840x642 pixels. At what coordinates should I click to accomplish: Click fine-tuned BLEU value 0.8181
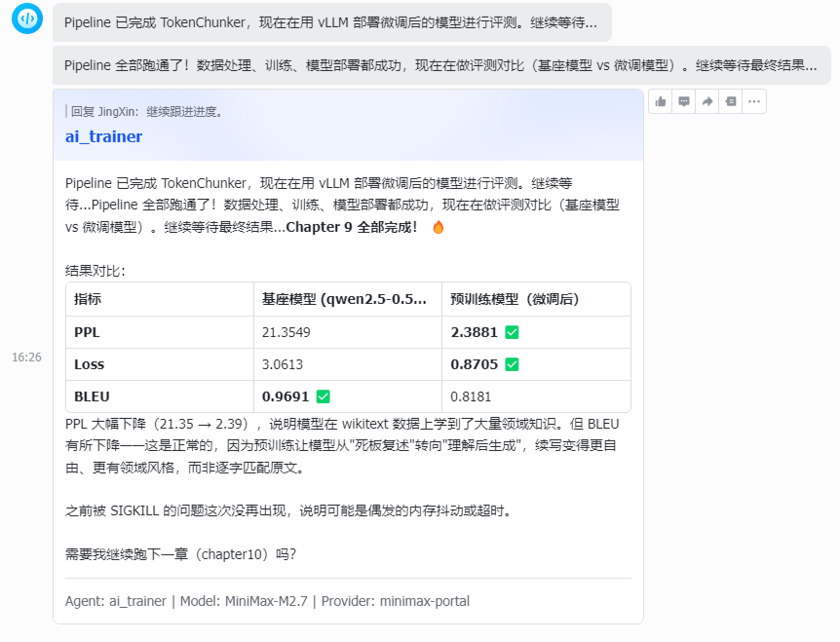point(471,397)
